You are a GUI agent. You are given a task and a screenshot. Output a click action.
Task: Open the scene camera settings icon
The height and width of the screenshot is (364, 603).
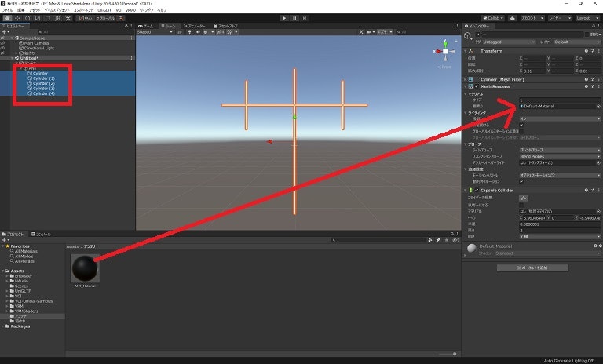click(x=369, y=32)
